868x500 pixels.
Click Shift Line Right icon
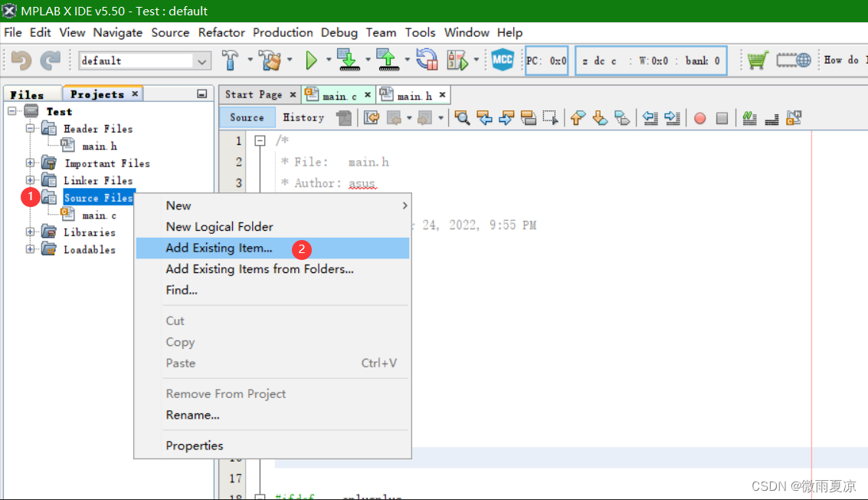click(672, 117)
